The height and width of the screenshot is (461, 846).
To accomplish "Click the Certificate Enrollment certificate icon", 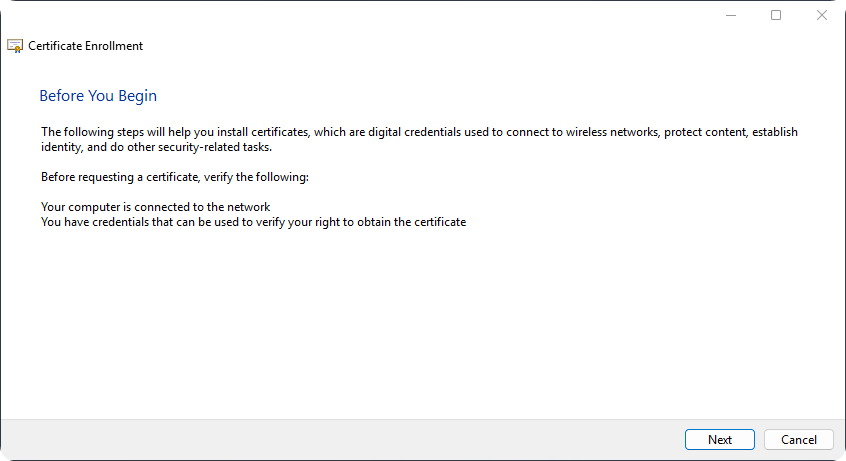I will point(15,46).
